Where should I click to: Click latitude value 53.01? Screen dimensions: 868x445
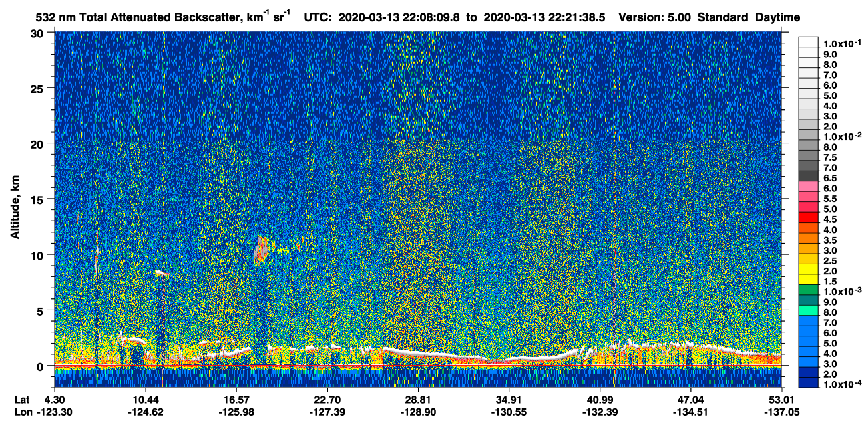tap(781, 400)
